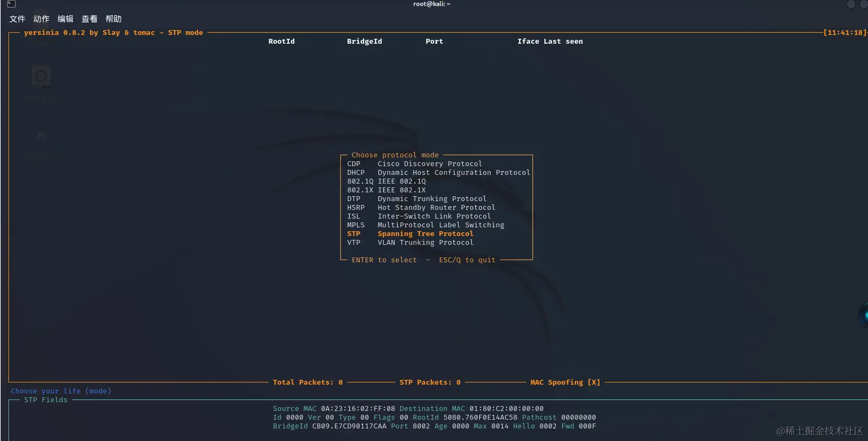Viewport: 868px width, 441px height.
Task: Click the Flags field in STP Fields
Action: tap(391, 418)
